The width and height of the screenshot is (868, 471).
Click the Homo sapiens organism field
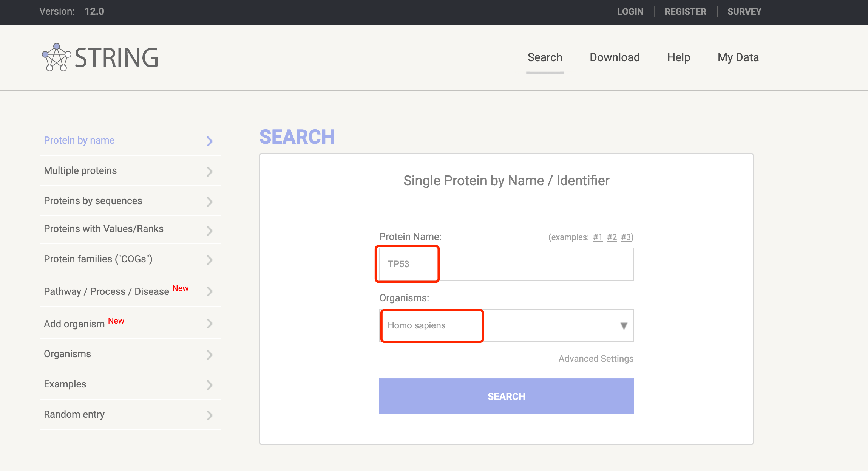click(506, 325)
